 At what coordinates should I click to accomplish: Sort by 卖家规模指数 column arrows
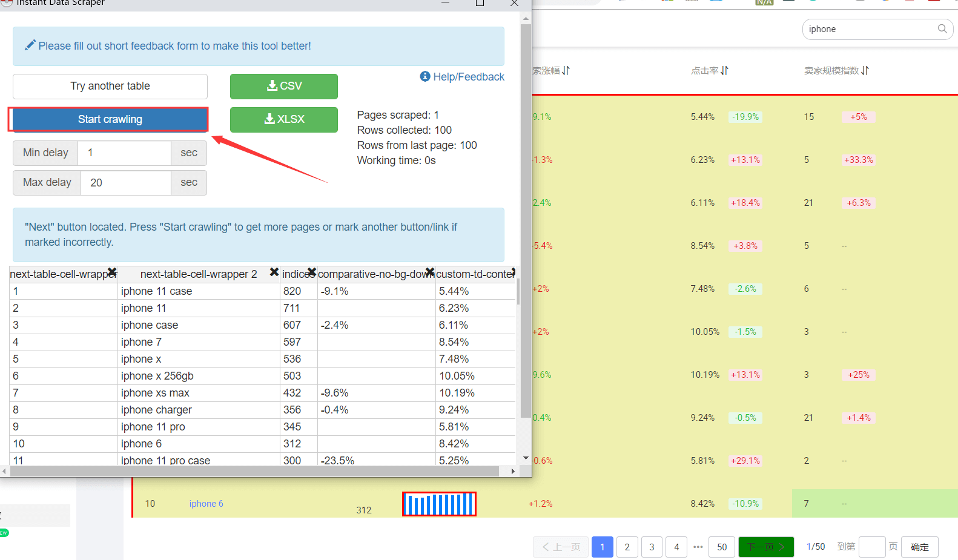[865, 71]
